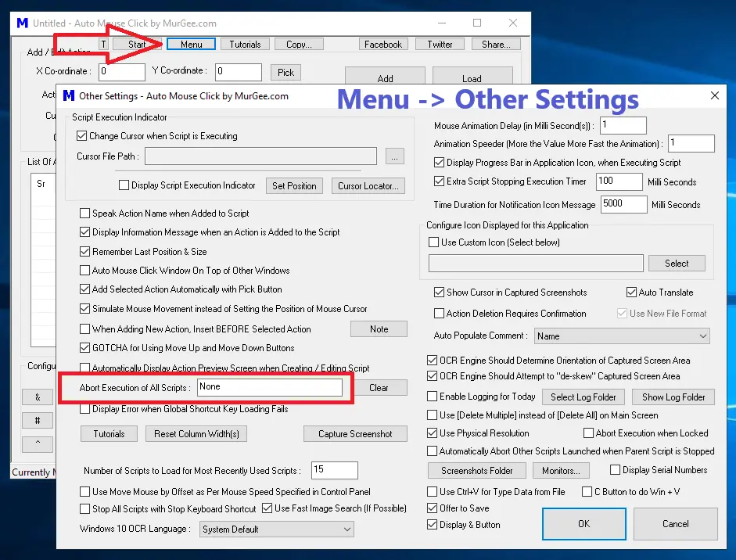The image size is (736, 560).
Task: Click the Cursor File Path input field
Action: [x=260, y=156]
